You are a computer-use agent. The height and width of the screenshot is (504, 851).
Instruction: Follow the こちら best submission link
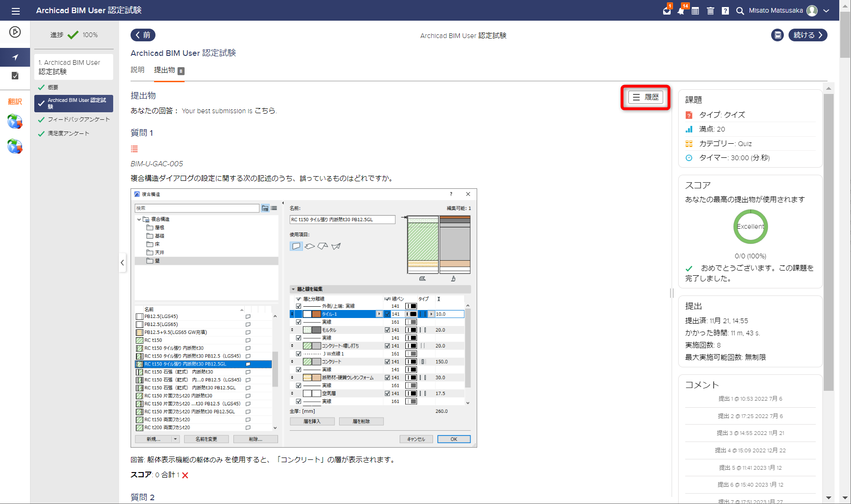tap(265, 111)
